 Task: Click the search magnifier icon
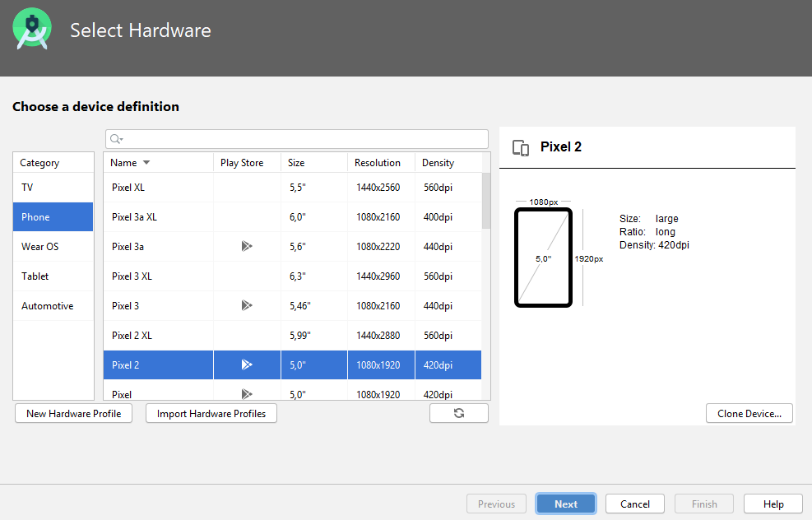[116, 139]
